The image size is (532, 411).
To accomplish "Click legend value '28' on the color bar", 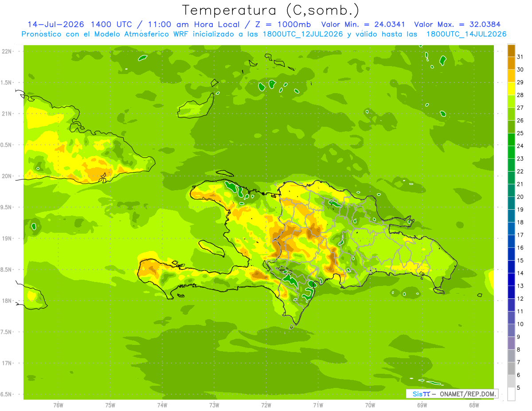I will coord(520,95).
